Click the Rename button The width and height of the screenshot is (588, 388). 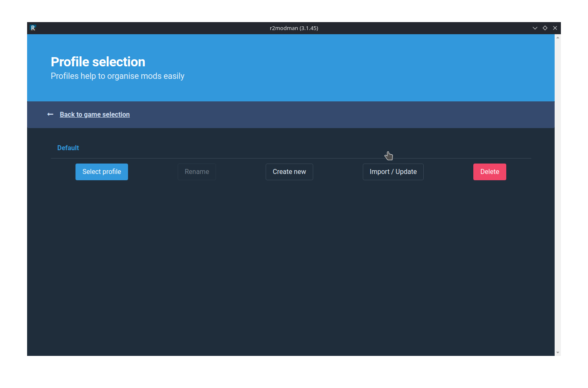tap(197, 172)
